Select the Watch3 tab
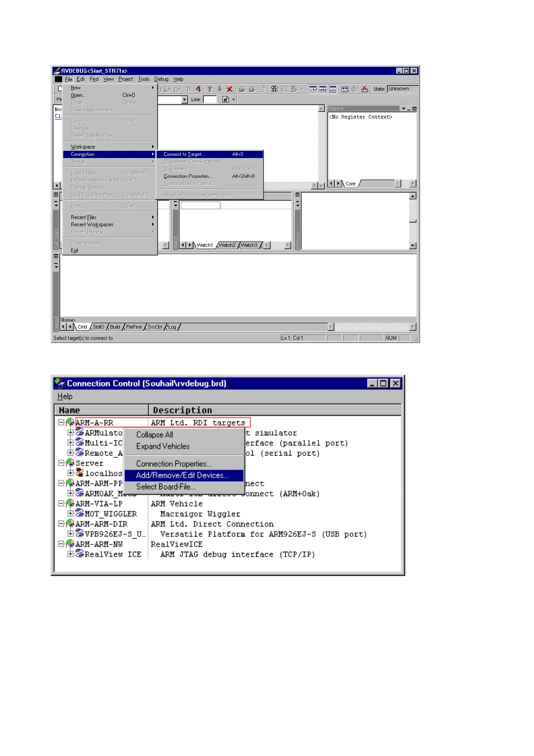Image resolution: width=534 pixels, height=756 pixels. pyautogui.click(x=249, y=245)
